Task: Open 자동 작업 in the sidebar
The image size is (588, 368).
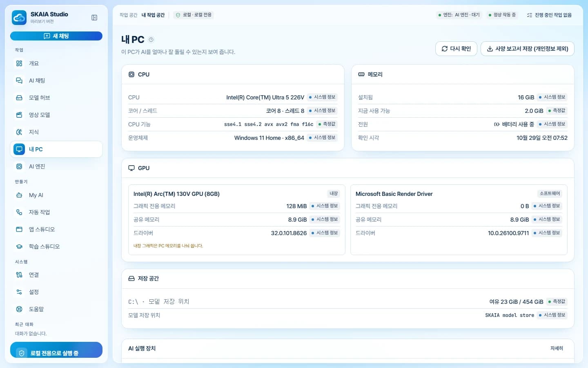Action: 56,212
